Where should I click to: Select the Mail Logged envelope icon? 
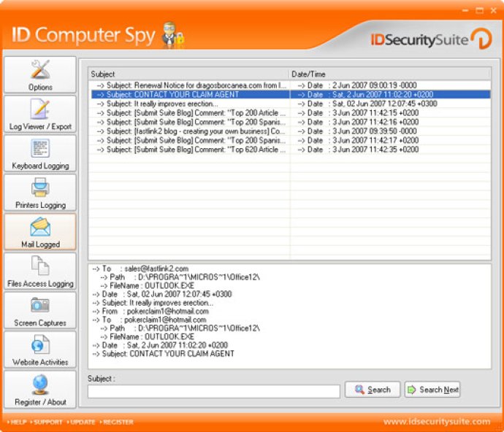click(x=40, y=227)
